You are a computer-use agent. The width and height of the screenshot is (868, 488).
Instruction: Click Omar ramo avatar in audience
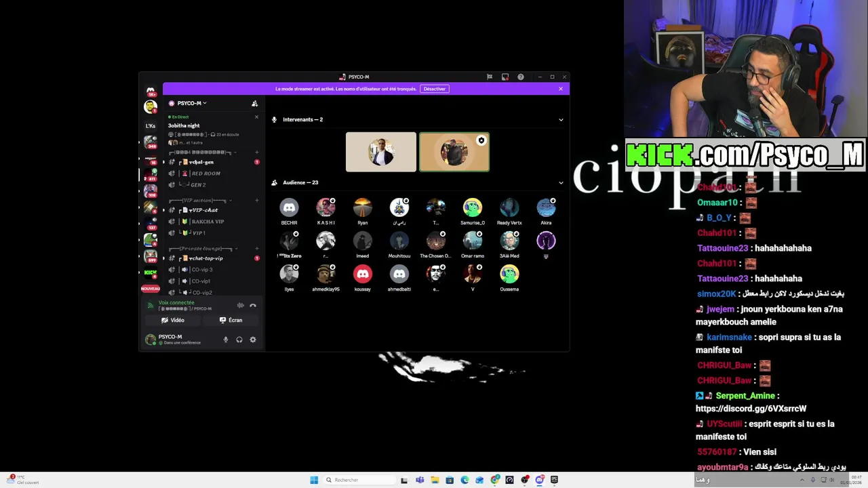click(x=473, y=241)
